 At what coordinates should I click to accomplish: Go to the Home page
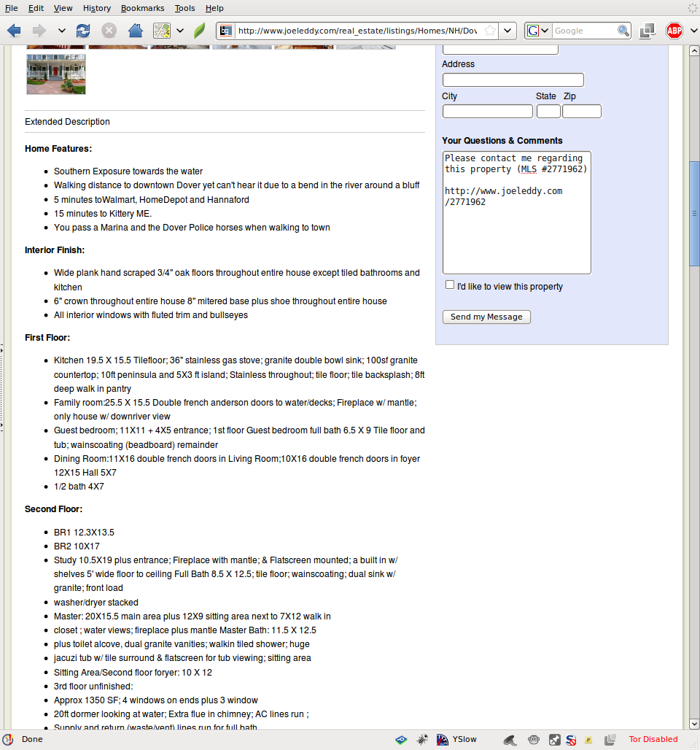pyautogui.click(x=136, y=31)
